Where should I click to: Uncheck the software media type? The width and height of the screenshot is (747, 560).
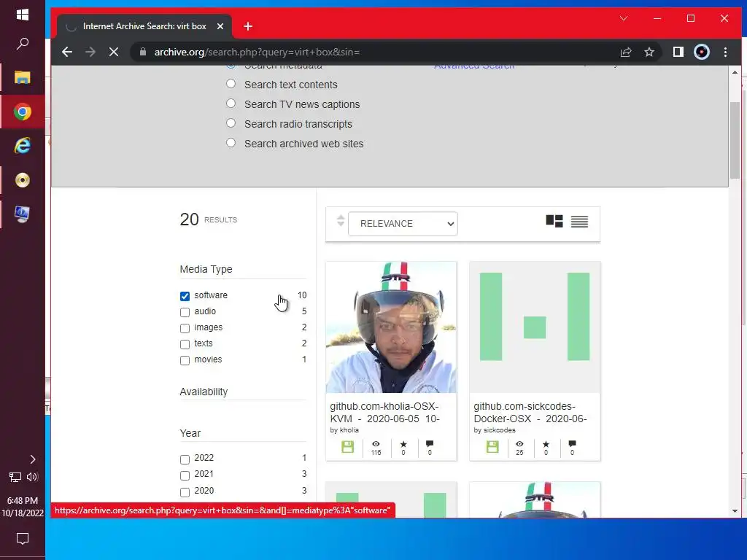(x=185, y=296)
